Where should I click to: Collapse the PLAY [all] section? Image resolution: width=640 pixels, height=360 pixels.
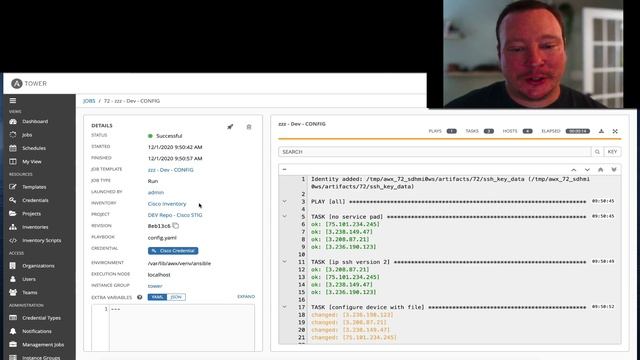[284, 202]
